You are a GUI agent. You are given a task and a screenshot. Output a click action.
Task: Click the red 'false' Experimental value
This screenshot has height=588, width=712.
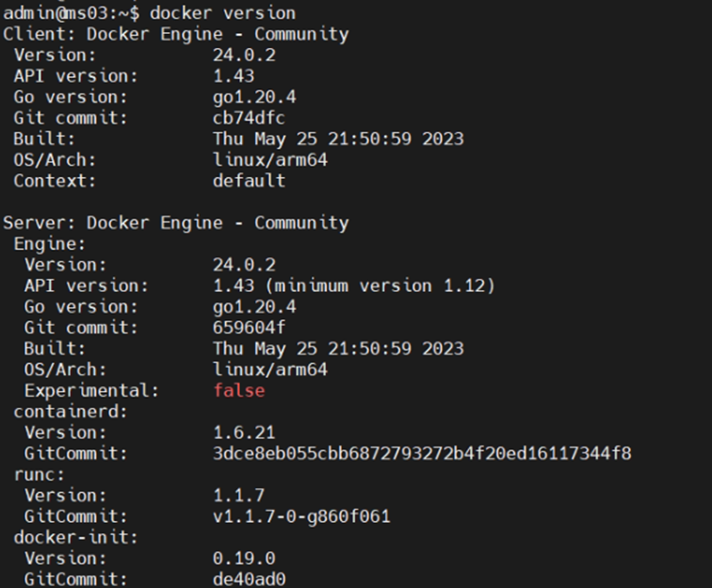(239, 391)
